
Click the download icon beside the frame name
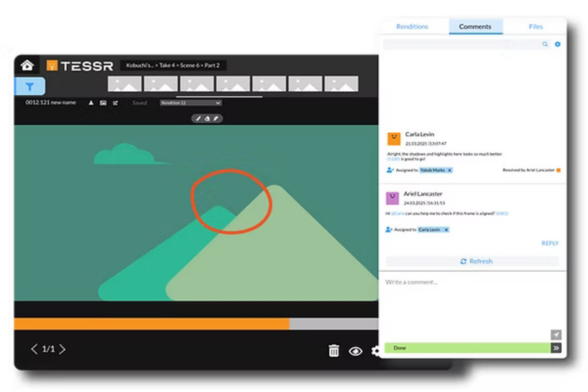[91, 103]
